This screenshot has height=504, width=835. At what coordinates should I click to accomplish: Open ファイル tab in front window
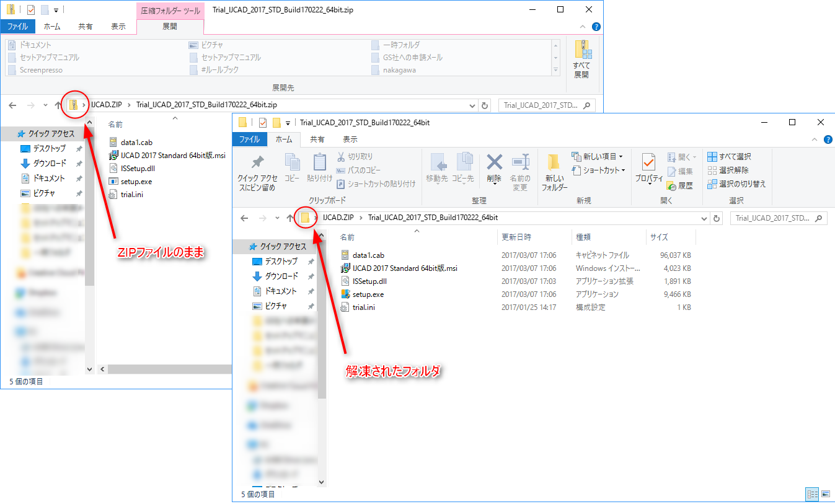click(x=250, y=139)
